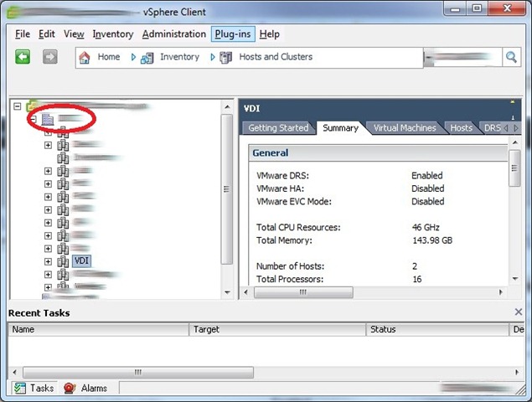Open the Help menu
This screenshot has width=532, height=402.
point(270,34)
